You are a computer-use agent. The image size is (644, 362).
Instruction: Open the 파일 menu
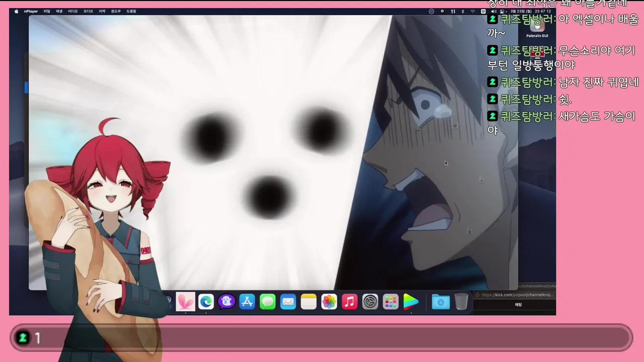[47, 11]
